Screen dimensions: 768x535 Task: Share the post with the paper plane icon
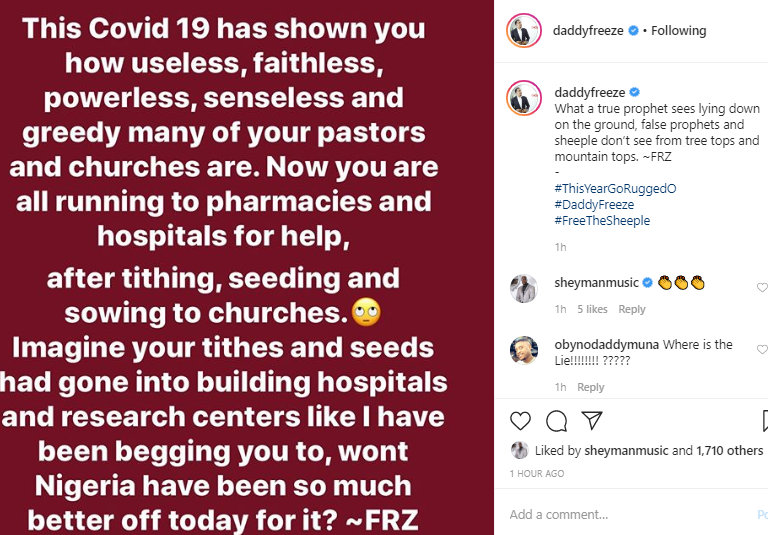coord(592,420)
